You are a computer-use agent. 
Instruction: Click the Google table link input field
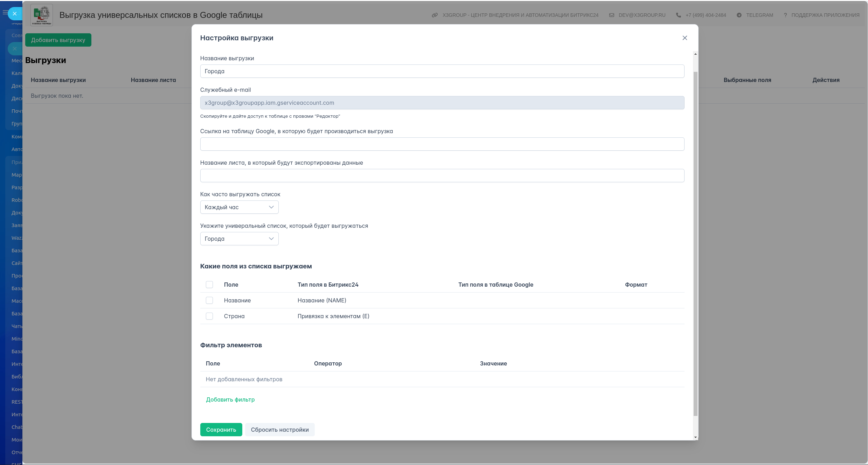click(442, 144)
